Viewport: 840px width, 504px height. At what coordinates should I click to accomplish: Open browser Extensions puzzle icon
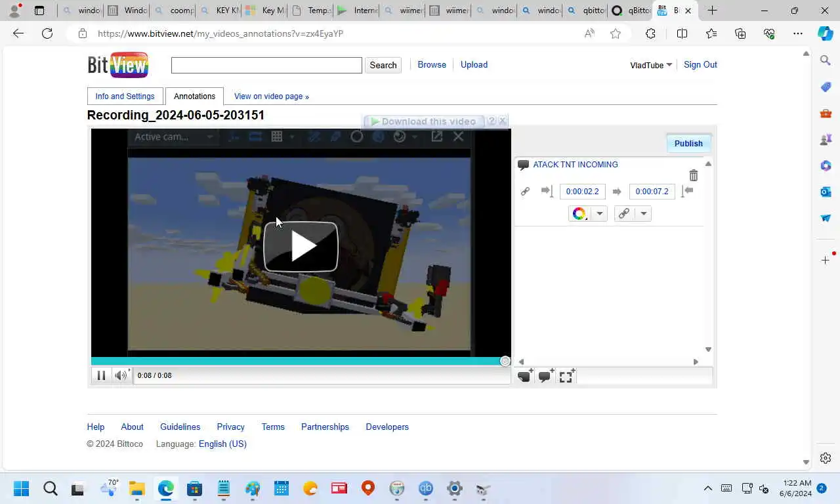click(650, 33)
